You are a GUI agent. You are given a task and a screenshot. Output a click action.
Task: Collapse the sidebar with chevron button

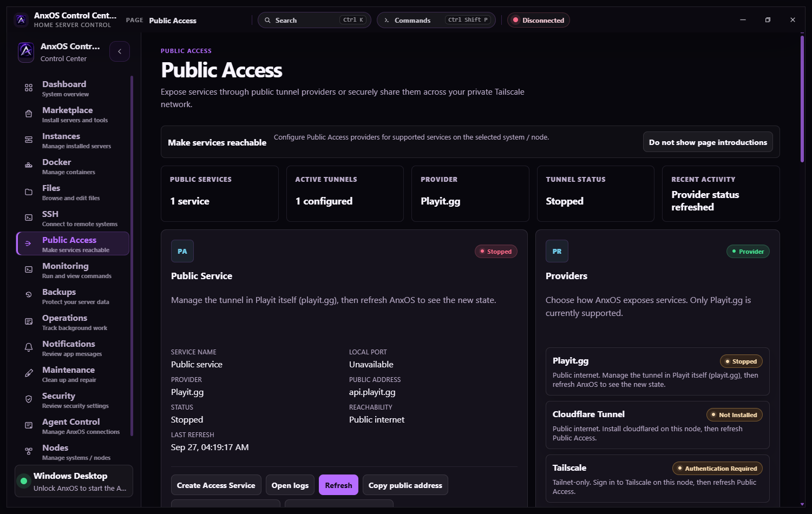[x=120, y=51]
